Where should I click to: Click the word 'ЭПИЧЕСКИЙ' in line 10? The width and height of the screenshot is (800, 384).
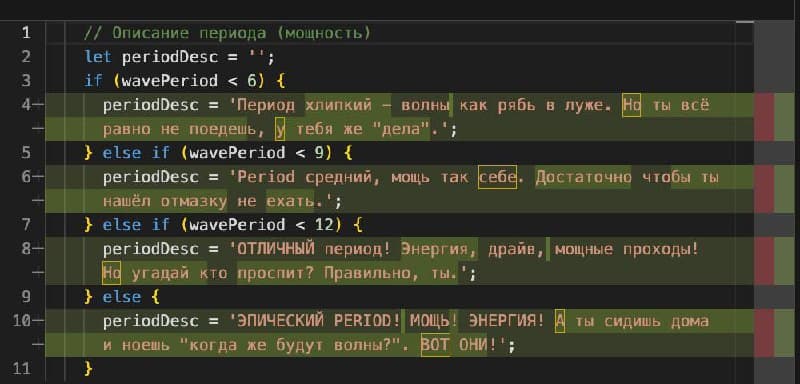point(281,321)
